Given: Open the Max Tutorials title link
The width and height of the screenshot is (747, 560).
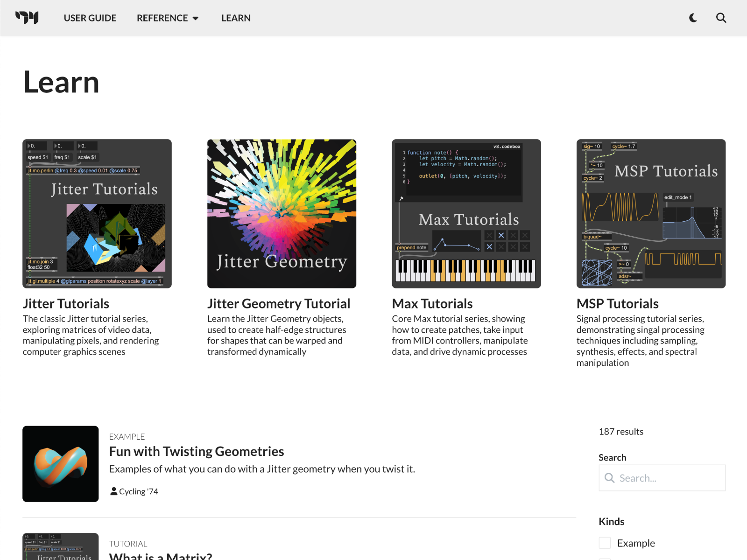Looking at the screenshot, I should point(432,304).
